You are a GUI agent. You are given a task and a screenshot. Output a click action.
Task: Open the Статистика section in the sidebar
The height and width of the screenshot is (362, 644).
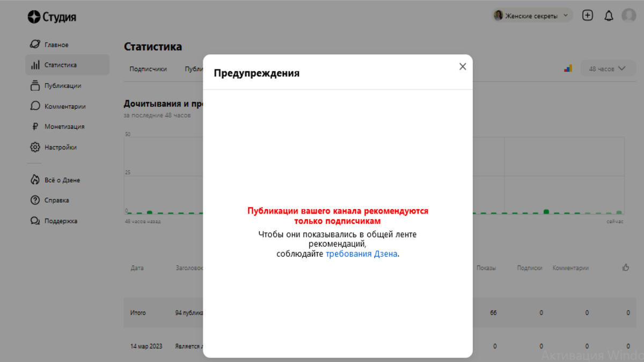tap(61, 64)
